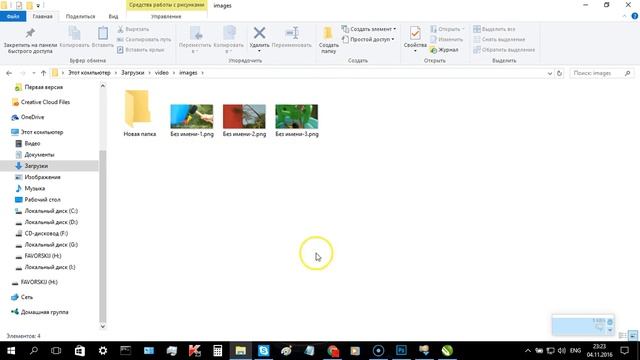This screenshot has width=640, height=360.
Task: Click Copy path (Скопировать путь) command
Action: [x=144, y=40]
